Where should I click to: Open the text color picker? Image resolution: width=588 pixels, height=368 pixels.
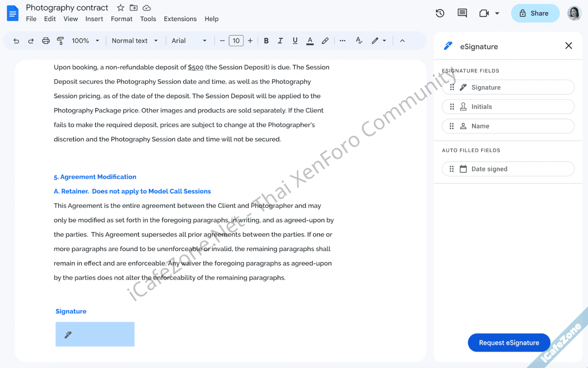pos(310,41)
